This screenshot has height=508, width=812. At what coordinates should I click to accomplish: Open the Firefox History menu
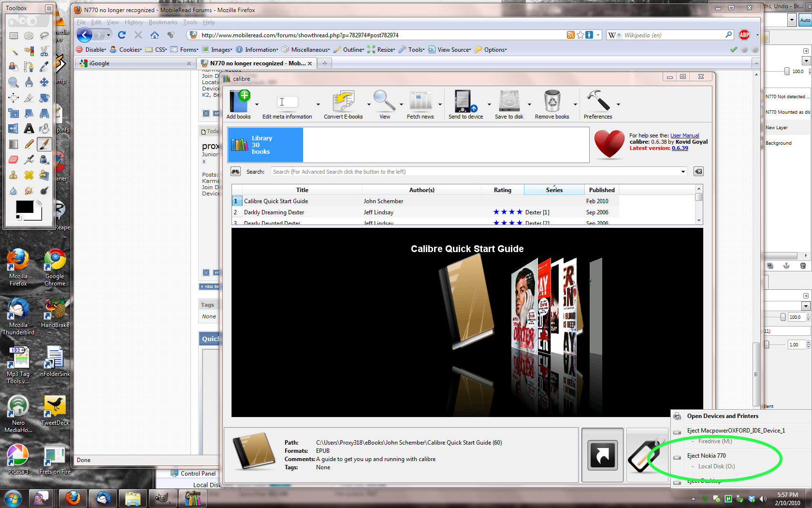click(x=133, y=22)
